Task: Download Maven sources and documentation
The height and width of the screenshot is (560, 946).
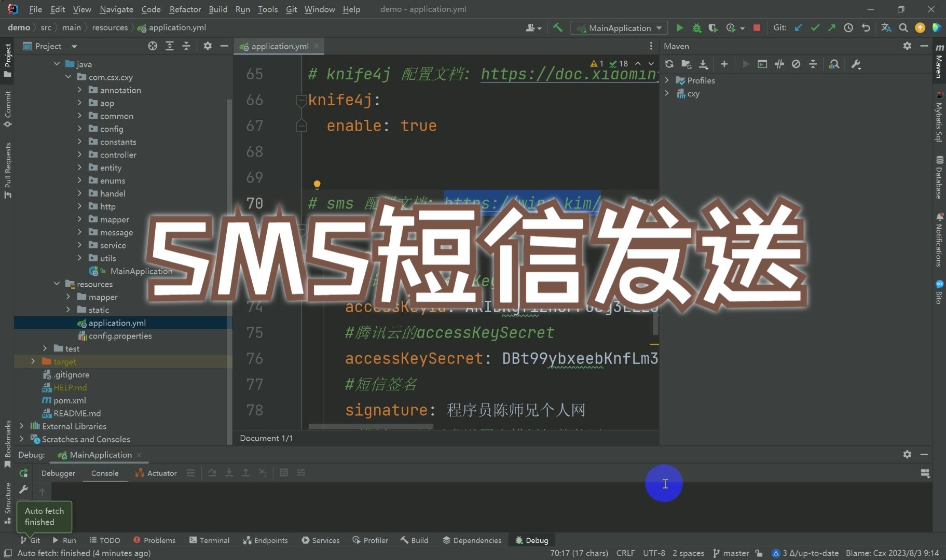Action: click(703, 64)
